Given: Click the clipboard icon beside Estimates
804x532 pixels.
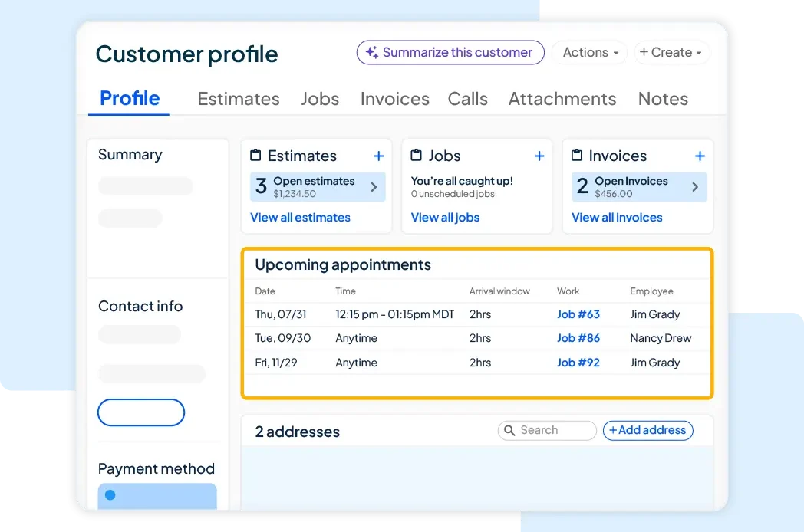Looking at the screenshot, I should 255,155.
